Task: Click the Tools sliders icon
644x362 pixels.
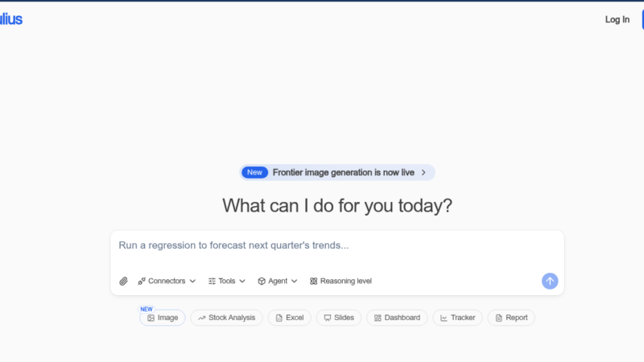Action: tap(212, 281)
